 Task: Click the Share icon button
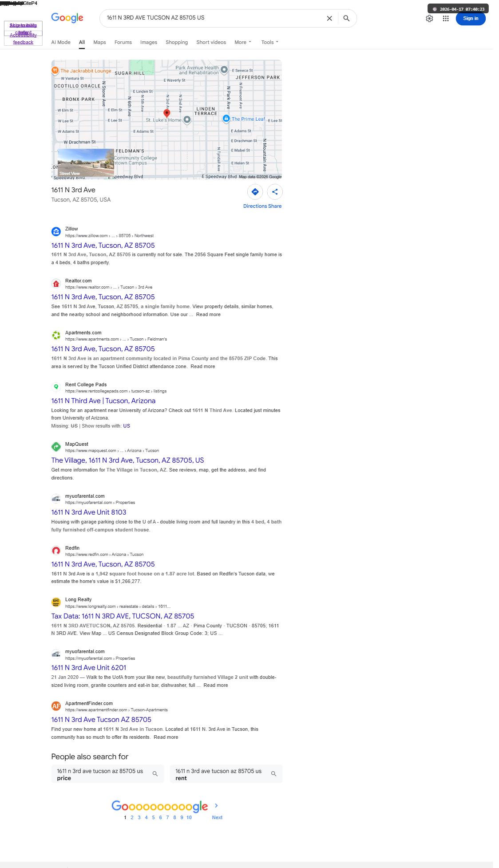pyautogui.click(x=275, y=192)
